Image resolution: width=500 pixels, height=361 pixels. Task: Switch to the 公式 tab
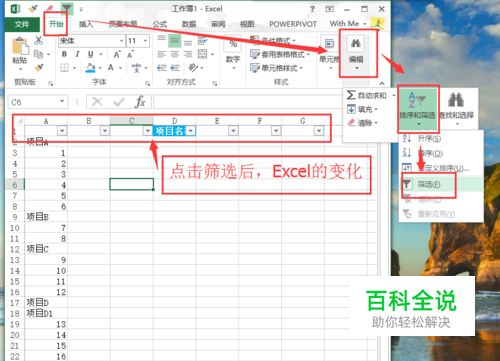point(160,24)
